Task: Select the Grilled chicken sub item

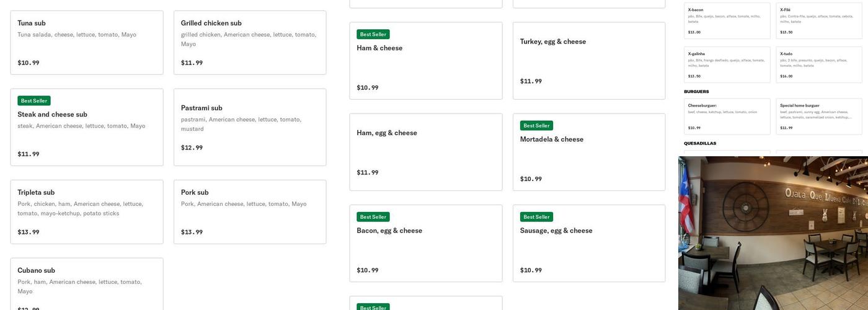Action: pyautogui.click(x=250, y=43)
